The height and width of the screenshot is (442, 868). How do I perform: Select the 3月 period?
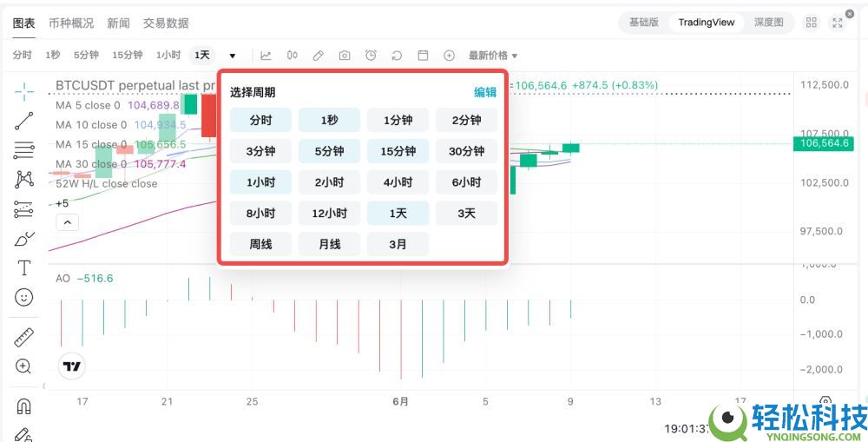pyautogui.click(x=398, y=244)
